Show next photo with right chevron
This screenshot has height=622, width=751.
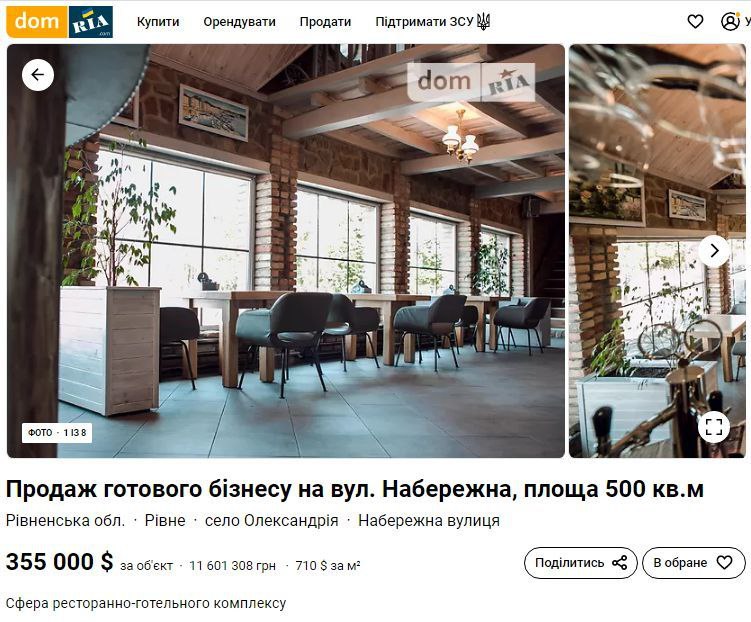coord(714,251)
